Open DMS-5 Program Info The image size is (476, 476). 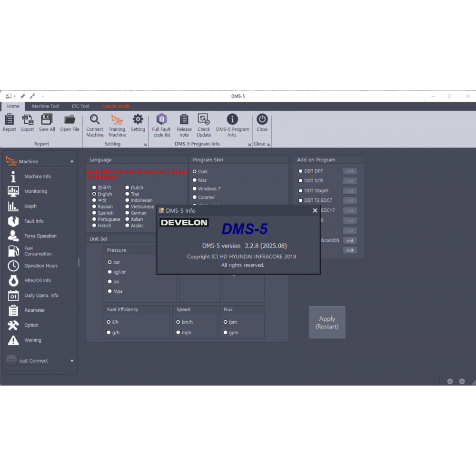[232, 119]
